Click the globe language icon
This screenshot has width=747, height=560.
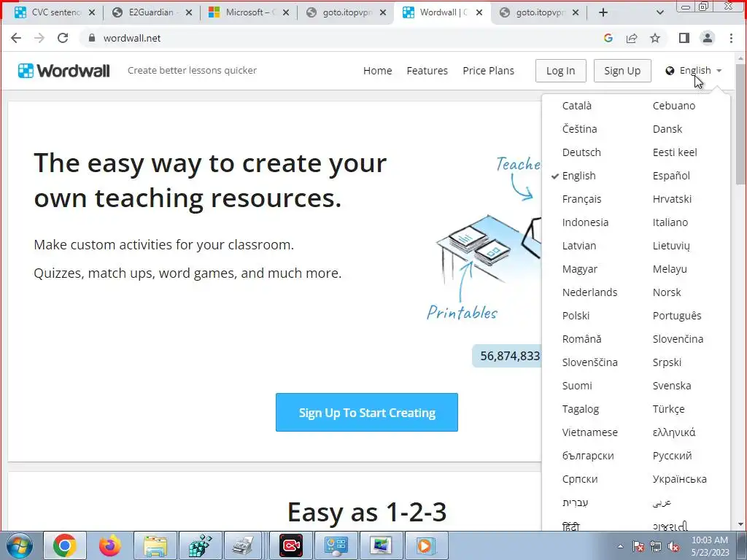(670, 71)
